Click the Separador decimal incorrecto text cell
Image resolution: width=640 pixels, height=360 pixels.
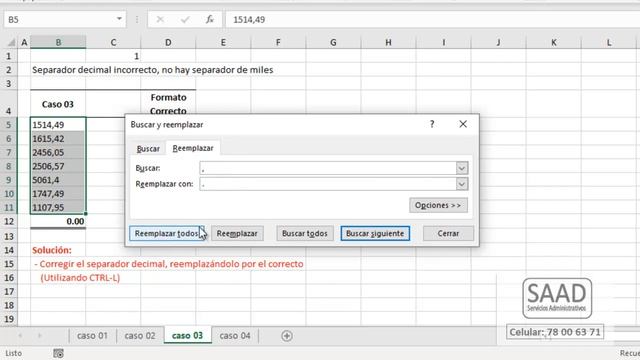click(153, 70)
